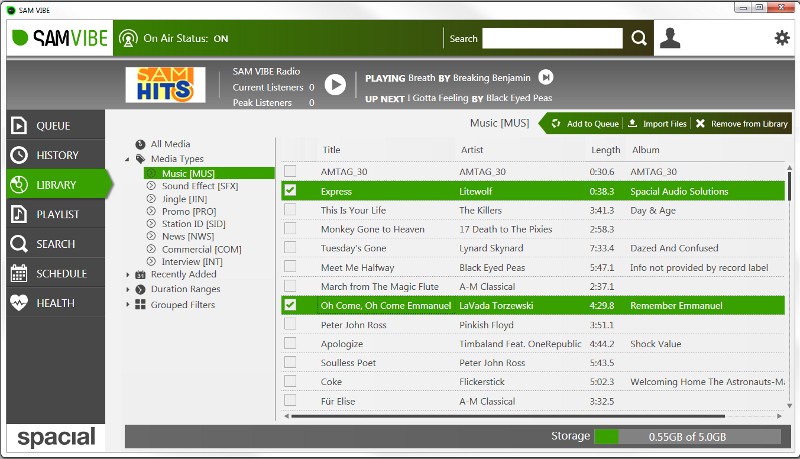Select Jingle [JIN] media type

(x=184, y=199)
